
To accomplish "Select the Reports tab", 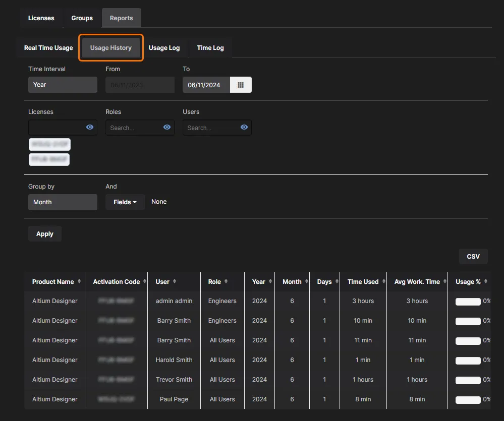I will tap(121, 18).
